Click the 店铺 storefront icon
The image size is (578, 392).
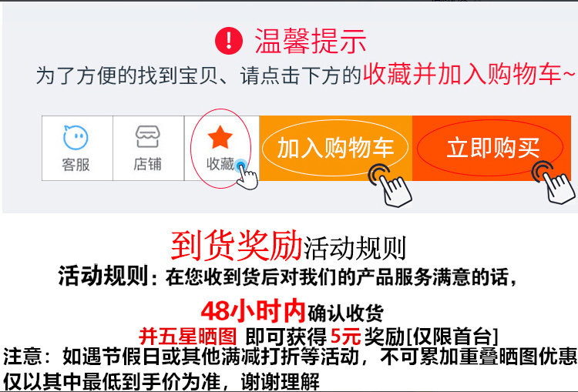point(147,136)
